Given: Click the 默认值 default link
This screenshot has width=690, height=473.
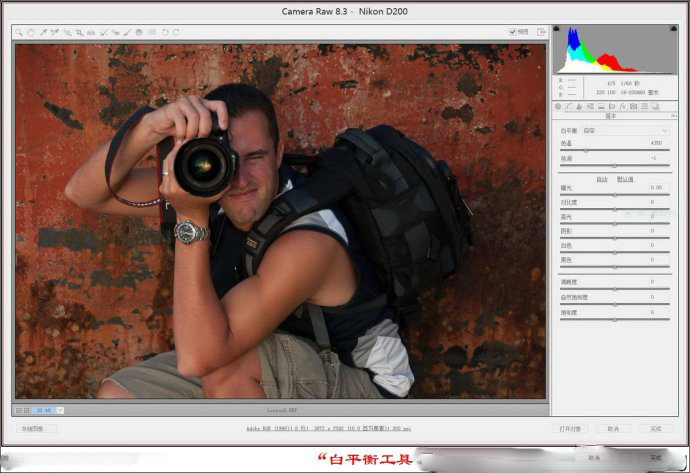Looking at the screenshot, I should [625, 179].
